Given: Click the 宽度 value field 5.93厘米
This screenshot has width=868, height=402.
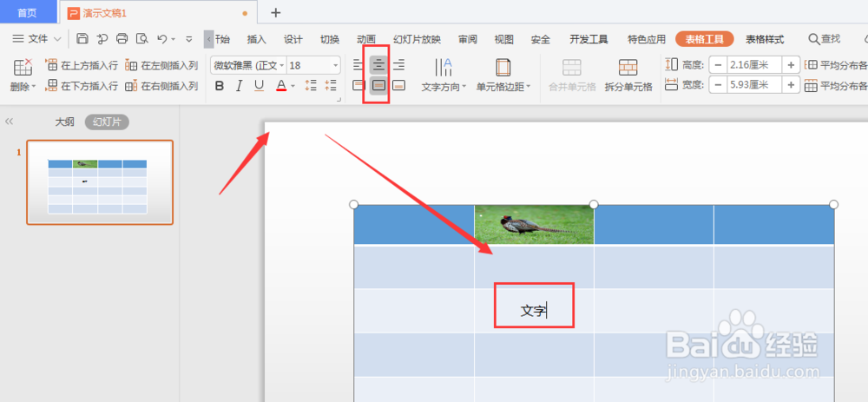Looking at the screenshot, I should (754, 85).
